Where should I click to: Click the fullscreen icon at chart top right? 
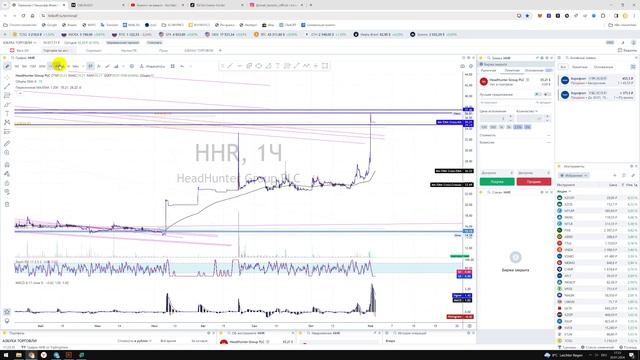click(462, 66)
